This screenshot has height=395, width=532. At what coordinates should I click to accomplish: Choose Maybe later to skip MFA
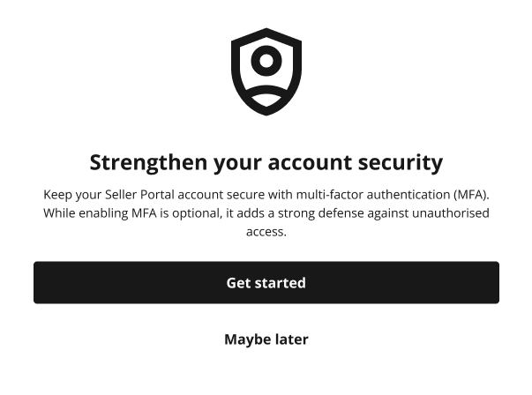pyautogui.click(x=266, y=339)
